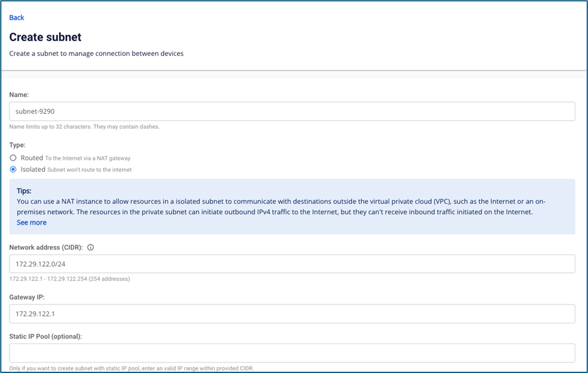Open the See more link in Tips
Viewport: 588px width, 373px height.
[x=31, y=223]
